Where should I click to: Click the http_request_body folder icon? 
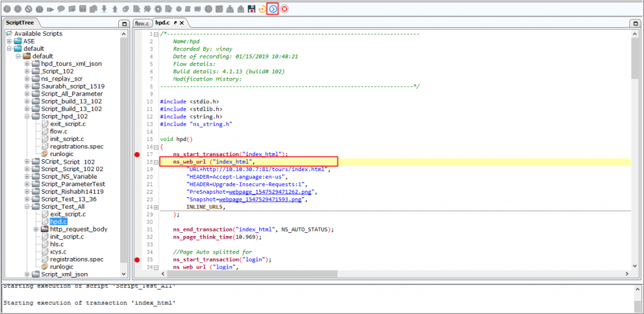tap(45, 229)
